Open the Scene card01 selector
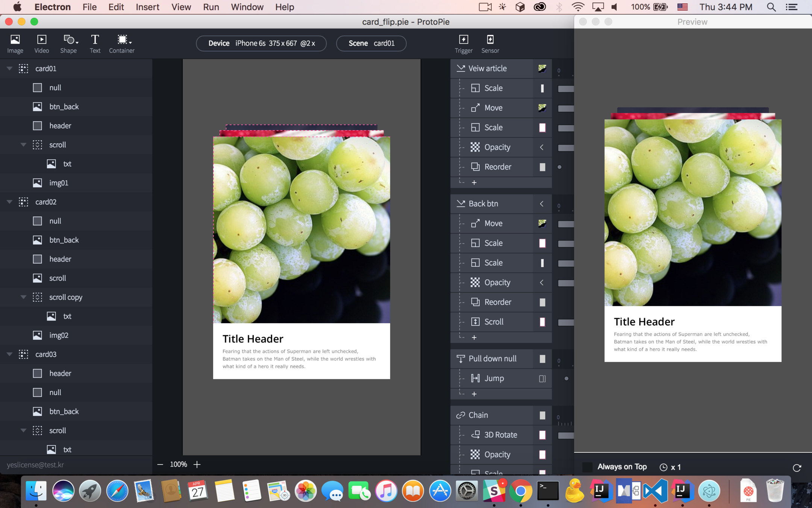 pyautogui.click(x=371, y=43)
